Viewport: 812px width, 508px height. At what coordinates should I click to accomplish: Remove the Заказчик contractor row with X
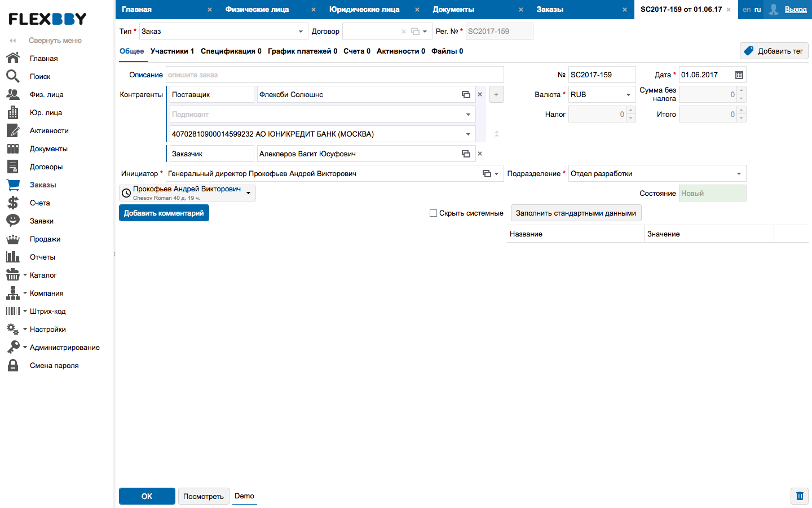(x=480, y=154)
